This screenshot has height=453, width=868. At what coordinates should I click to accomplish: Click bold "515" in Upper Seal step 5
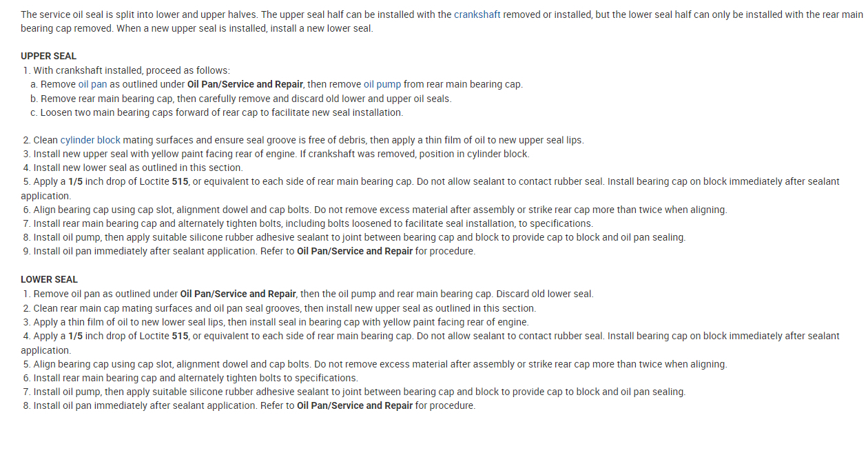[180, 181]
